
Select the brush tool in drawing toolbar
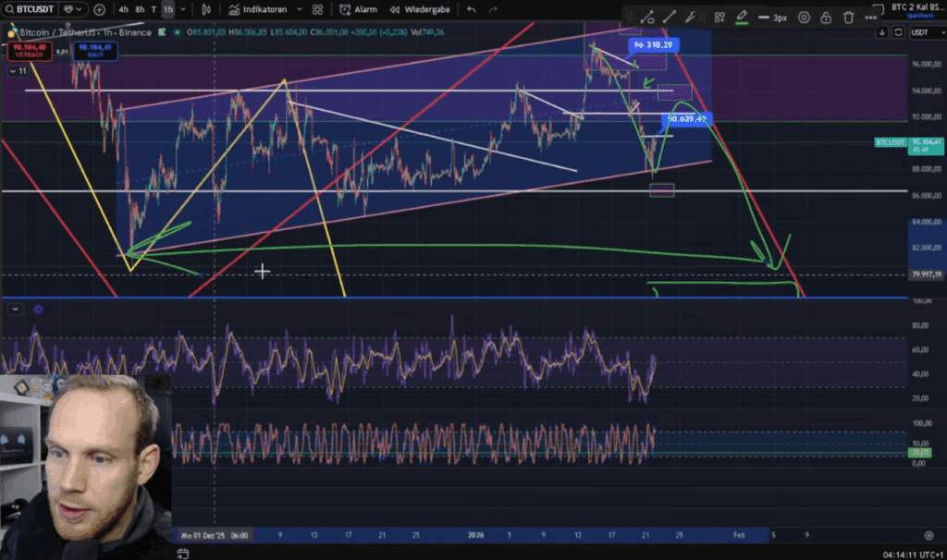[690, 18]
